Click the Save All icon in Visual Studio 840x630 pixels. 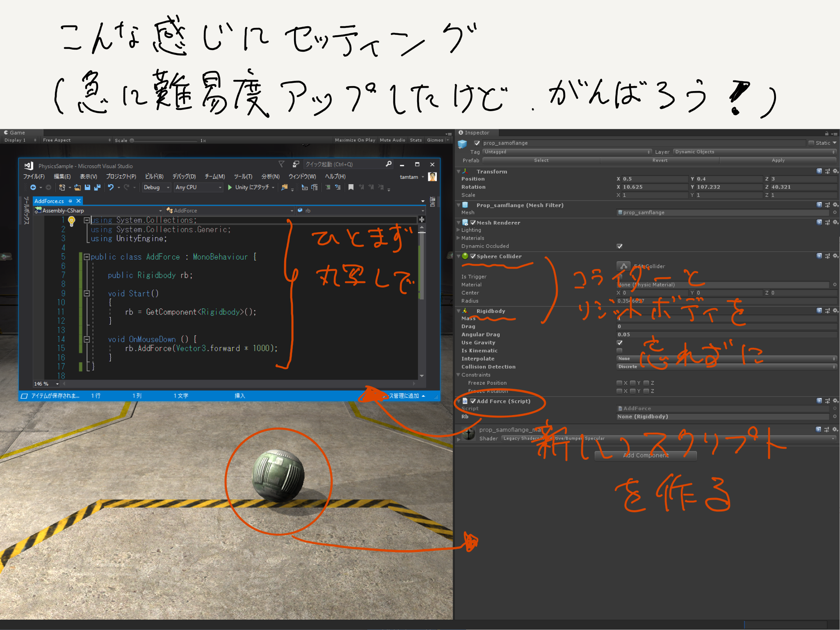coord(97,187)
